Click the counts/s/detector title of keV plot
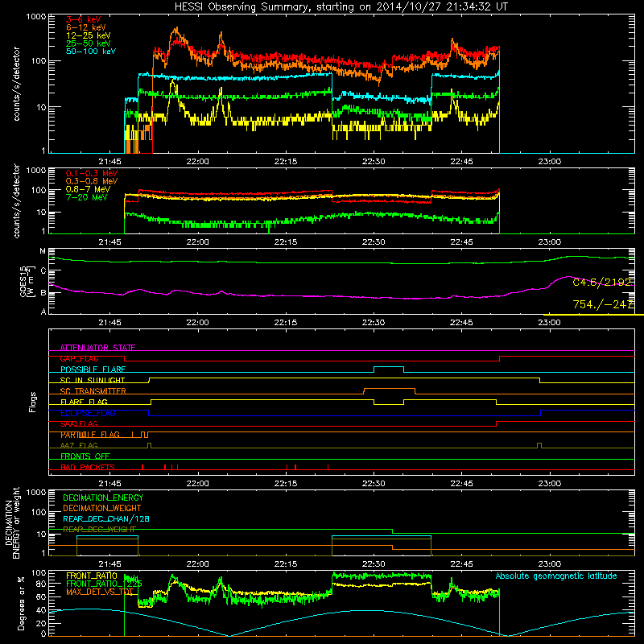 tap(16, 84)
